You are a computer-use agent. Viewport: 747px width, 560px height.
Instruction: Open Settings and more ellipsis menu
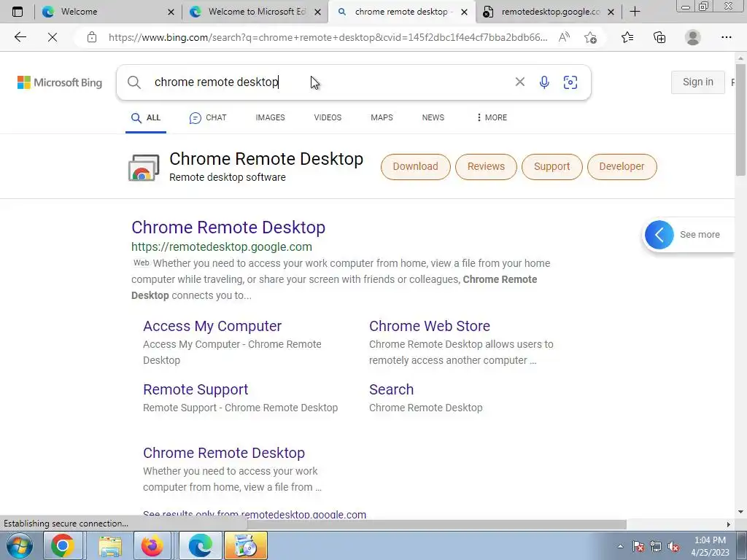[726, 37]
